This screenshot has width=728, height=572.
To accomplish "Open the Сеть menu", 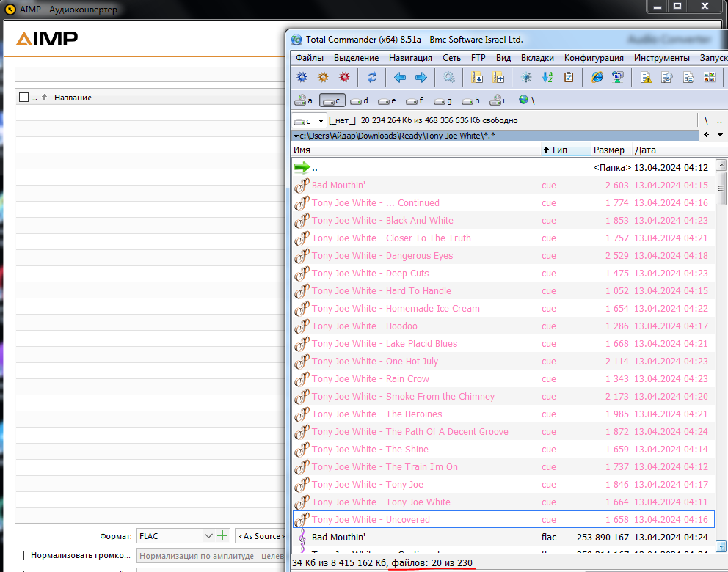I will coord(451,58).
